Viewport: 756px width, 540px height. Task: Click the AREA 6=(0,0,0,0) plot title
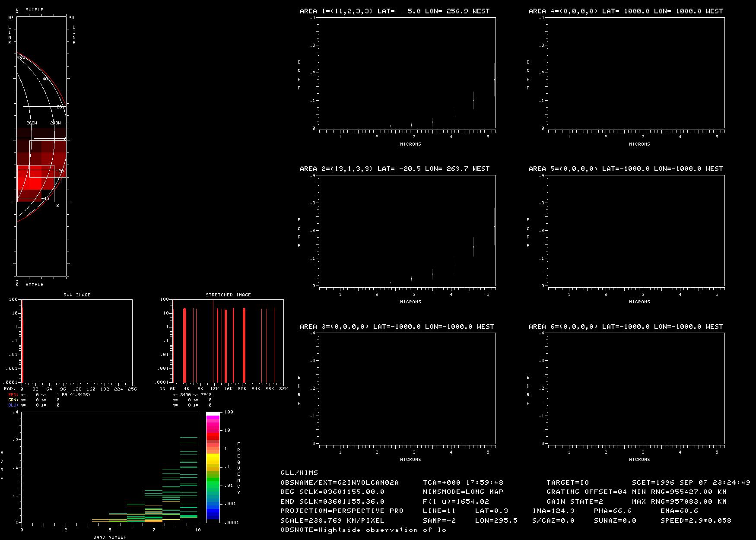point(626,327)
